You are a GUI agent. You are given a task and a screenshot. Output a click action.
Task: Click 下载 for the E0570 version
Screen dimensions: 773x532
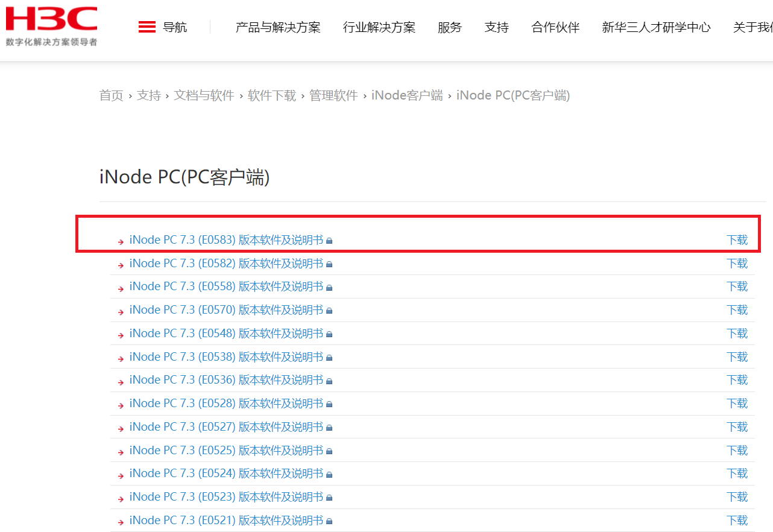point(737,310)
